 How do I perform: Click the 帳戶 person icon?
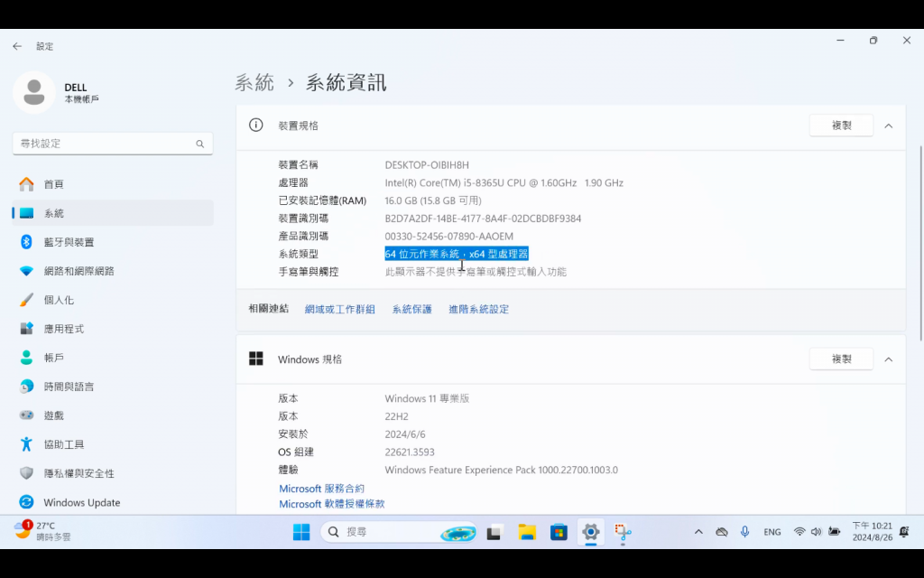click(26, 358)
